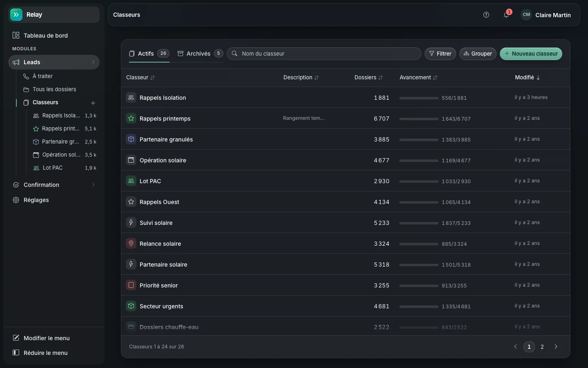The image size is (588, 368).
Task: Click the star icon for Rappels Ouest
Action: click(131, 202)
